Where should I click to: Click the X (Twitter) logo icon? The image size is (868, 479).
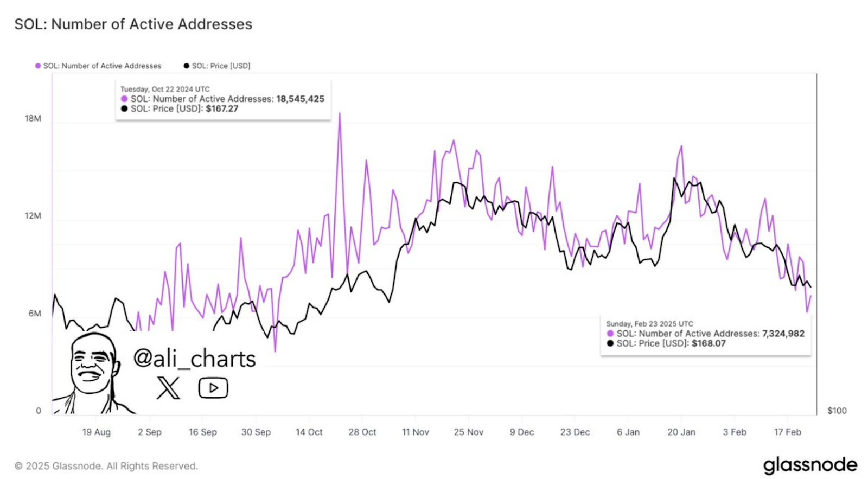point(168,388)
